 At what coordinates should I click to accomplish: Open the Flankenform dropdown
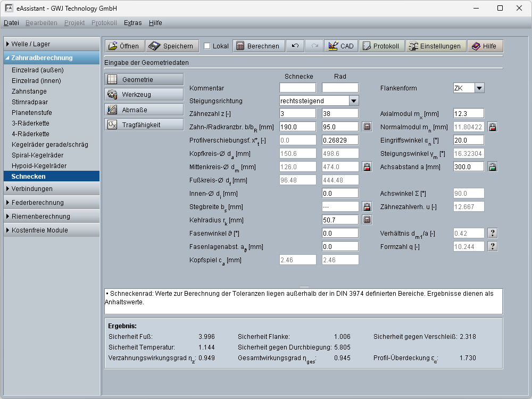479,88
